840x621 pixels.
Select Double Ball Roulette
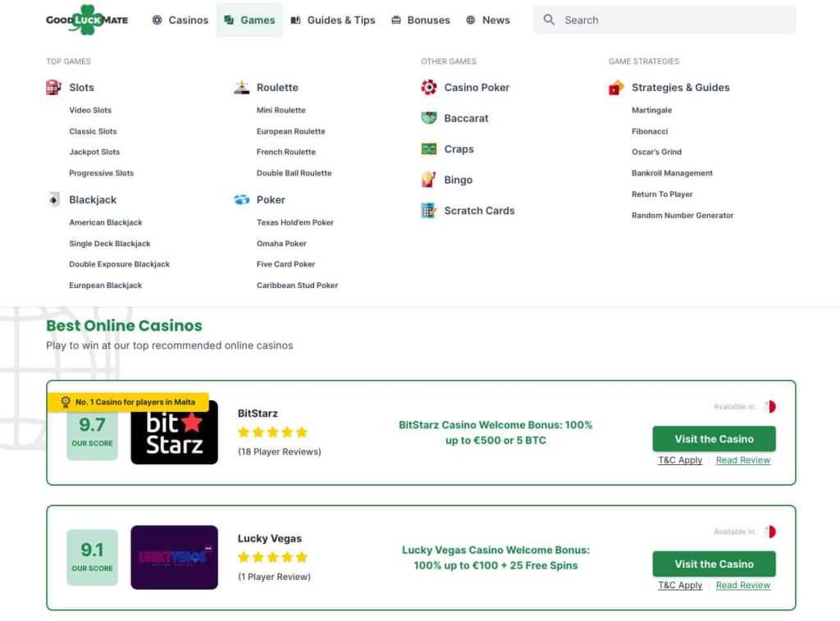point(294,173)
